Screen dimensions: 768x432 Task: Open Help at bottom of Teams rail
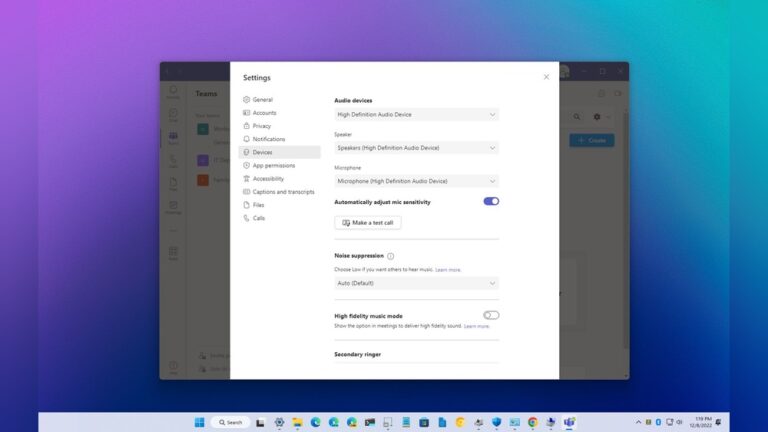tap(173, 367)
